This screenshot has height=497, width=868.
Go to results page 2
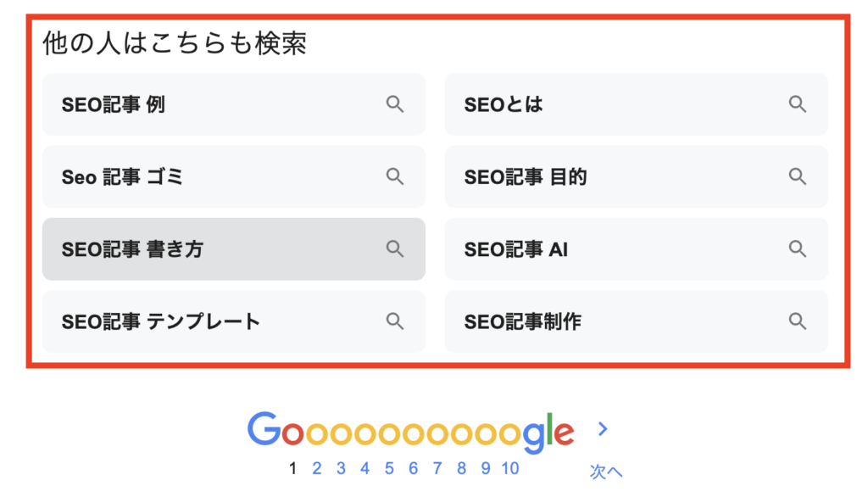[317, 468]
